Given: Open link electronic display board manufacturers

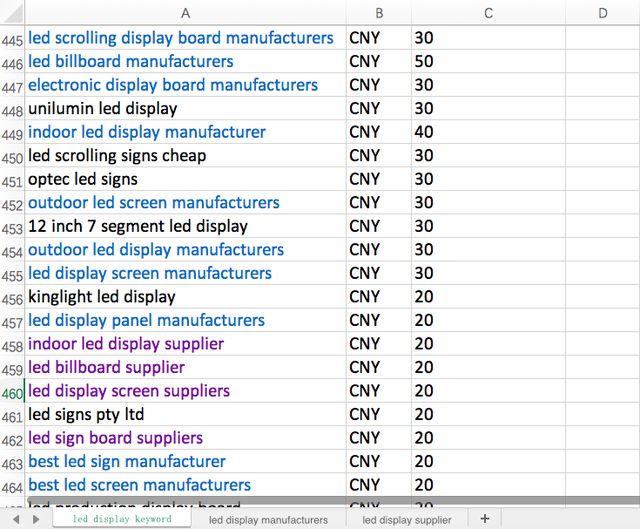Looking at the screenshot, I should coord(173,85).
